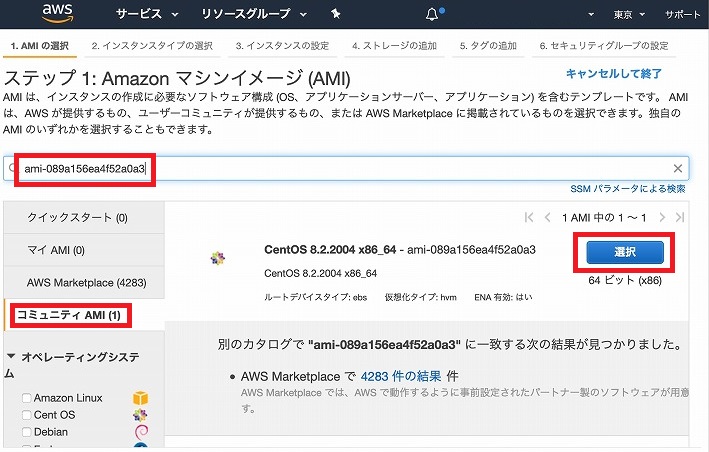
Task: Click the Cent OS filter logo icon
Action: coord(140,414)
